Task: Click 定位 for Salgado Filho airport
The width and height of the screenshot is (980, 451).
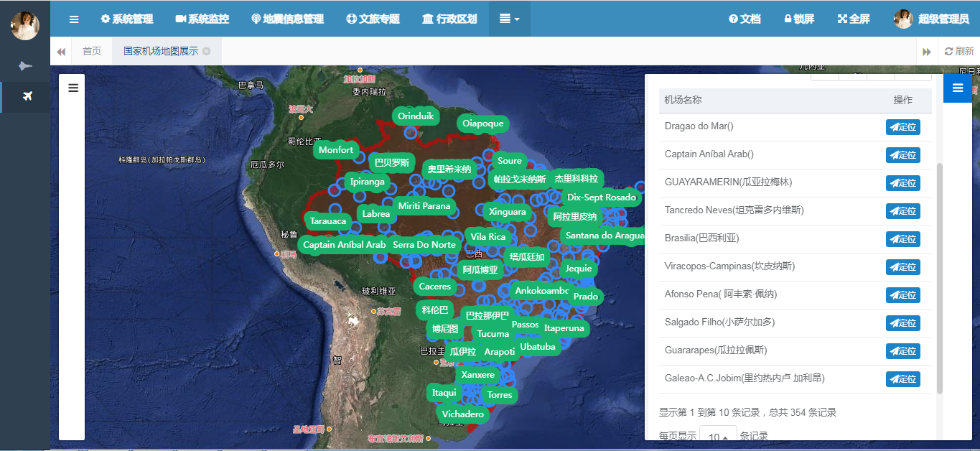Action: click(902, 322)
